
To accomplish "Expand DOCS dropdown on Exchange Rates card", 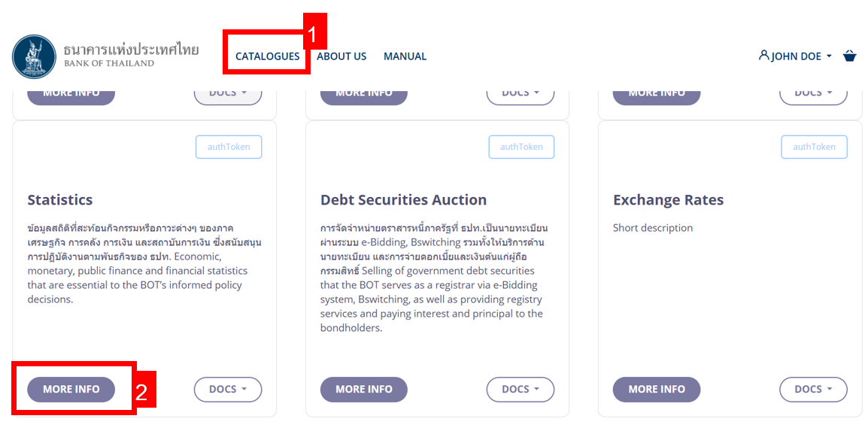I will pyautogui.click(x=812, y=390).
